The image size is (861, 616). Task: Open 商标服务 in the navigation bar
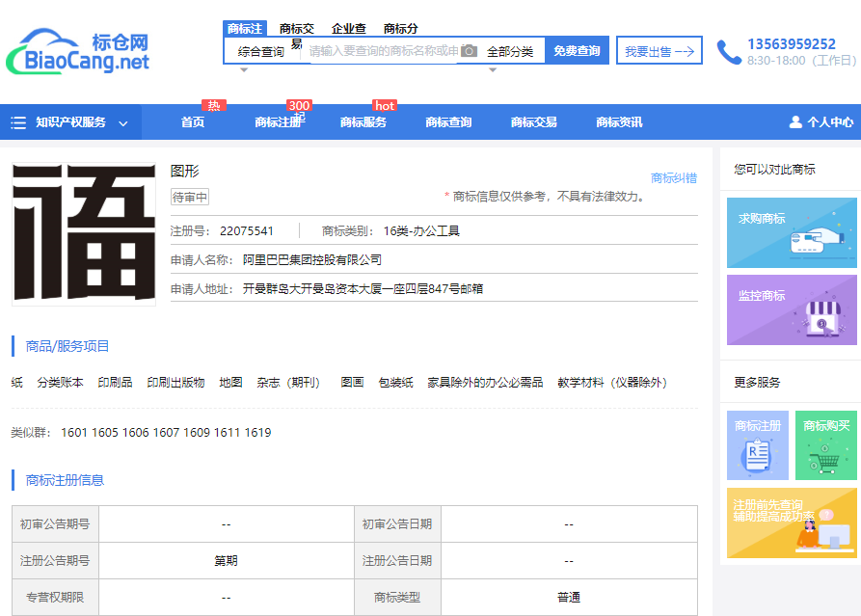click(363, 121)
